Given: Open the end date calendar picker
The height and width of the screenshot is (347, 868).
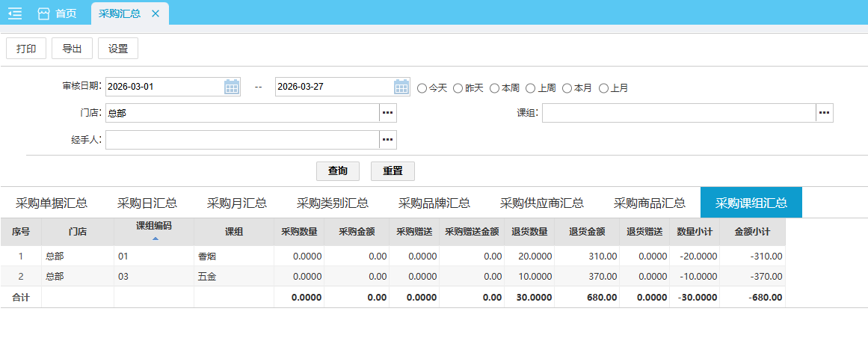Looking at the screenshot, I should pos(401,87).
